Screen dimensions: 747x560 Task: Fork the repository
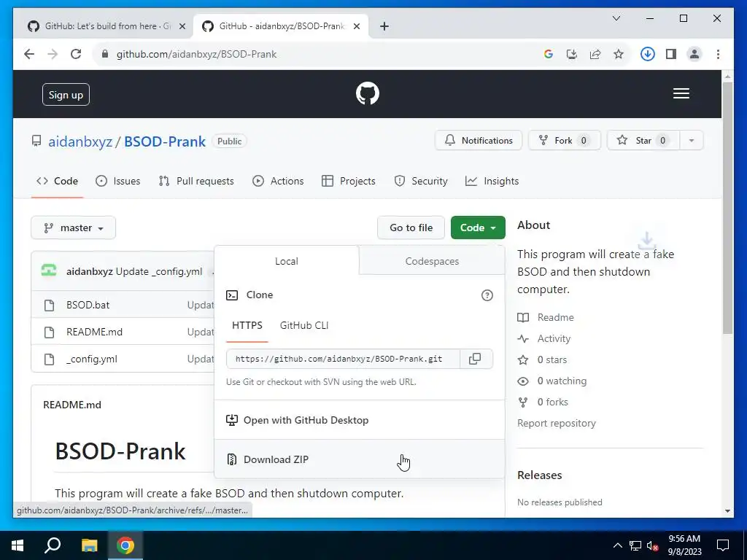point(564,141)
